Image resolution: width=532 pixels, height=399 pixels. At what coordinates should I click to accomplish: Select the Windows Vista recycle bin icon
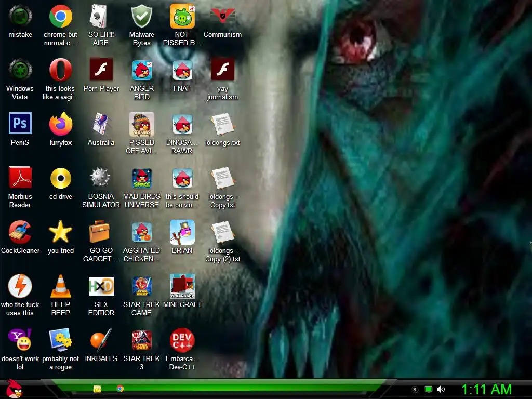(x=20, y=70)
